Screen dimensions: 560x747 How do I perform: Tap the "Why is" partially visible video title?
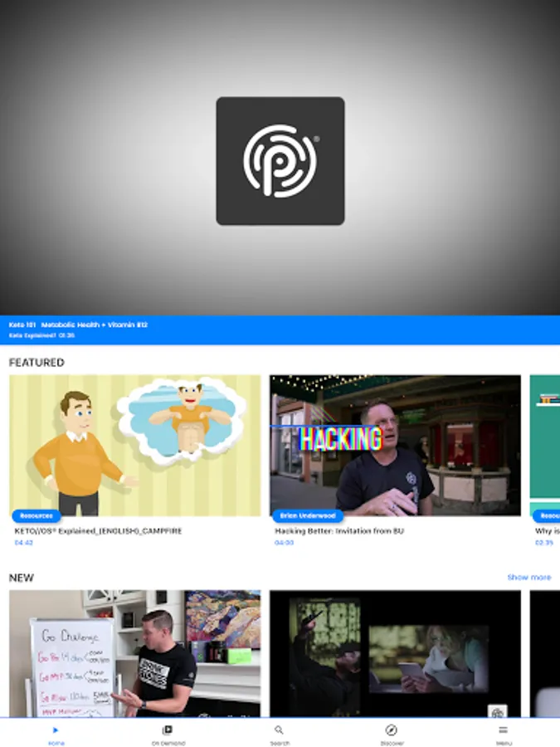(548, 530)
